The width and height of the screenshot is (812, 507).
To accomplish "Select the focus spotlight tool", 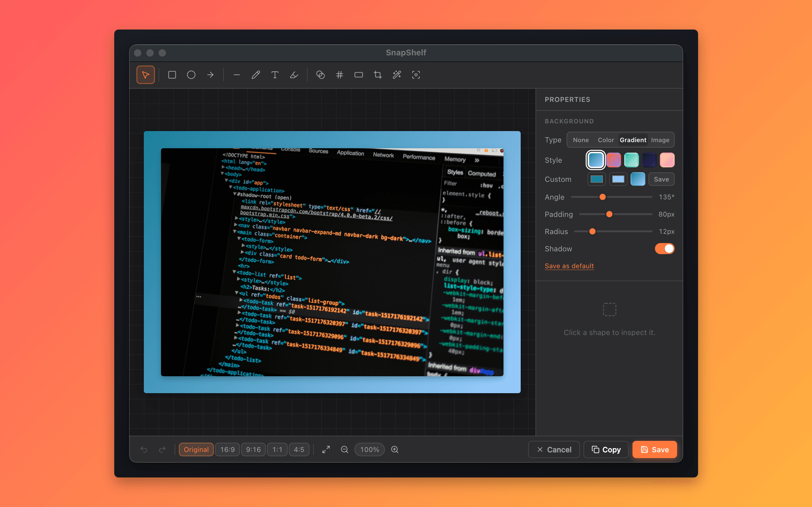I will pyautogui.click(x=416, y=75).
